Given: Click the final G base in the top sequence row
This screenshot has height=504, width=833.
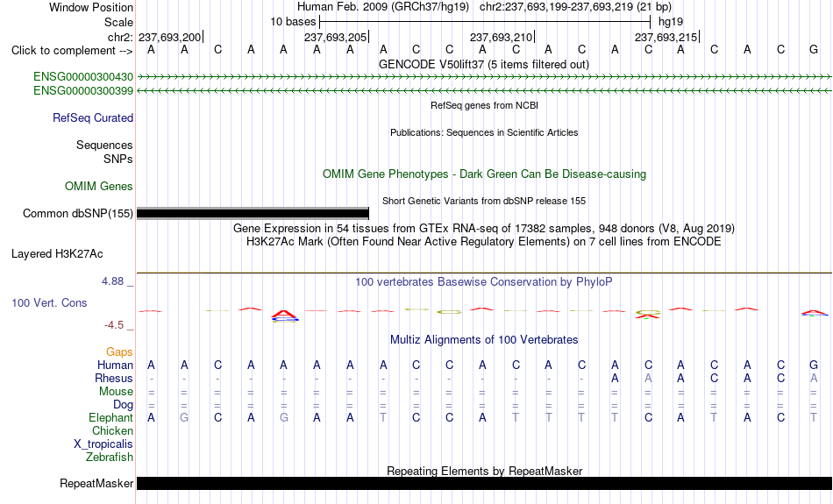Looking at the screenshot, I should pyautogui.click(x=814, y=50).
